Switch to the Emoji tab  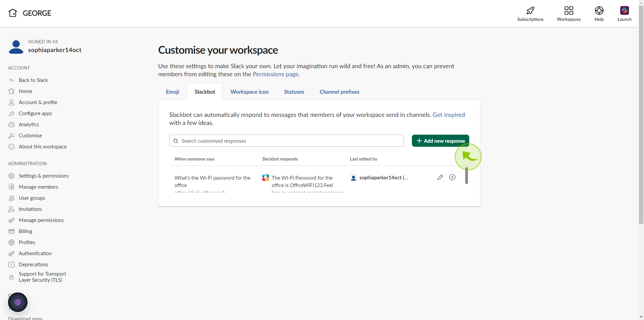pos(172,92)
